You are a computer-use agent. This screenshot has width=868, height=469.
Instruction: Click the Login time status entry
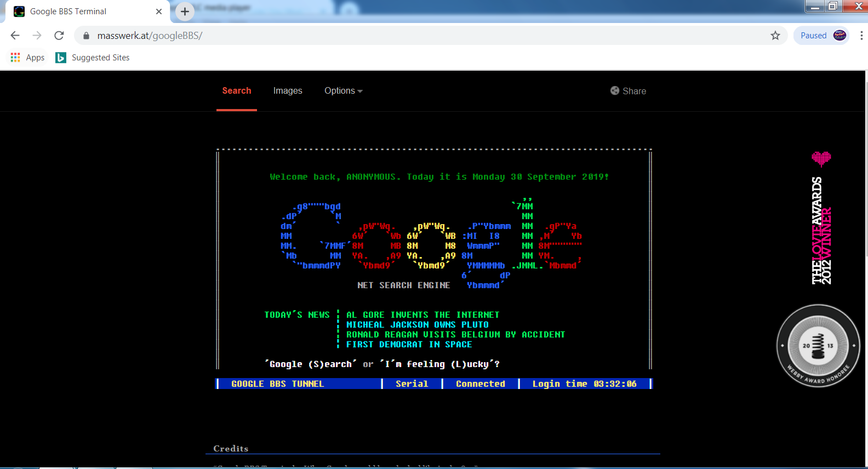[x=585, y=384]
